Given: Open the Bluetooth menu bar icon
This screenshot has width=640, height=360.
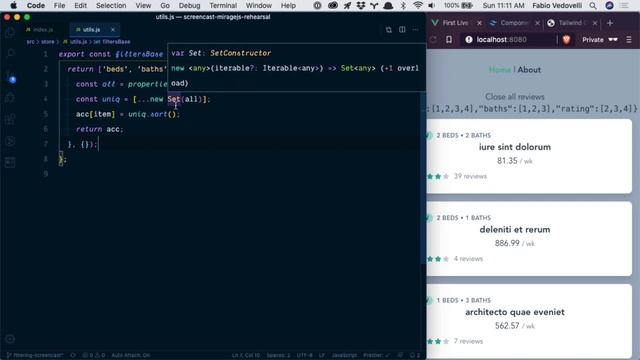Looking at the screenshot, I should click(x=403, y=5).
